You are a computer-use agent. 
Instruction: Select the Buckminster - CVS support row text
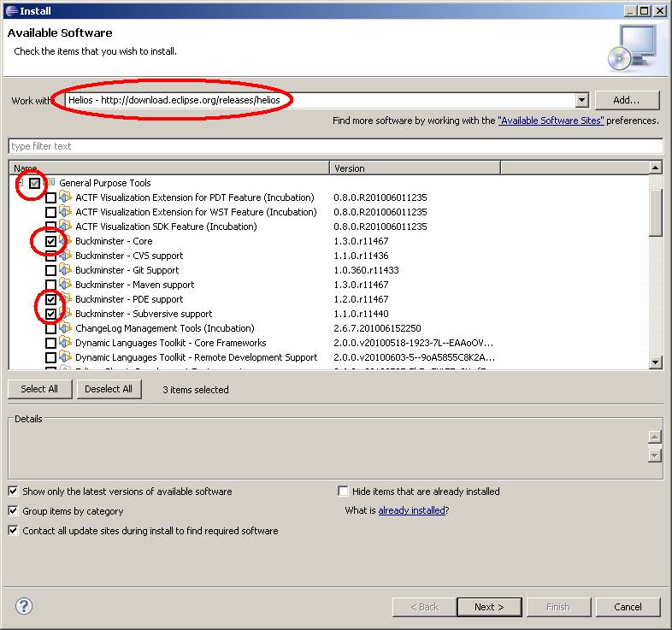click(129, 256)
